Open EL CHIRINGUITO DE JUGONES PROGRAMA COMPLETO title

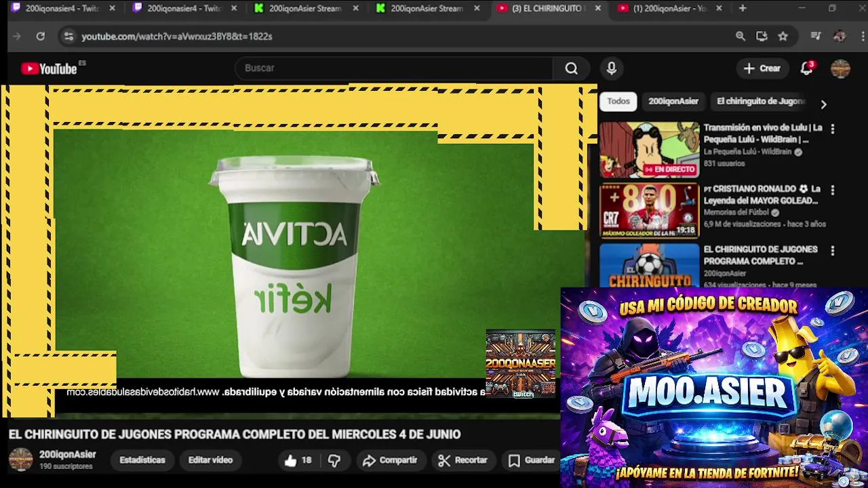click(760, 255)
